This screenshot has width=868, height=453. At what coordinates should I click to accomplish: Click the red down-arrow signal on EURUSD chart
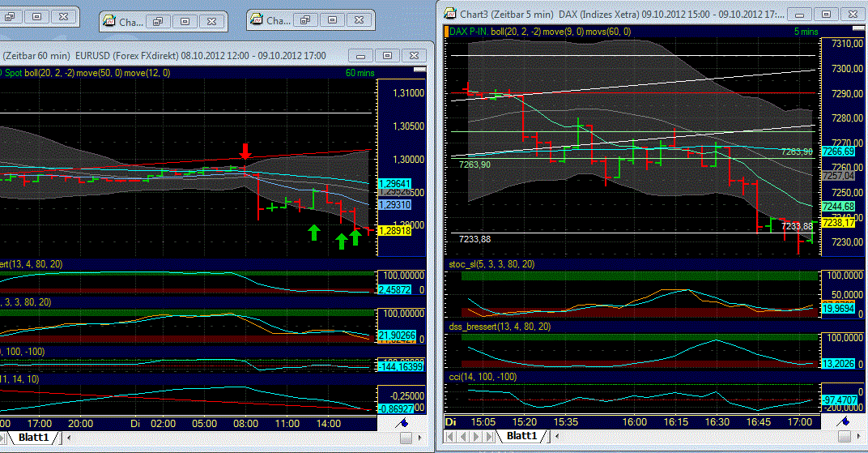click(245, 151)
